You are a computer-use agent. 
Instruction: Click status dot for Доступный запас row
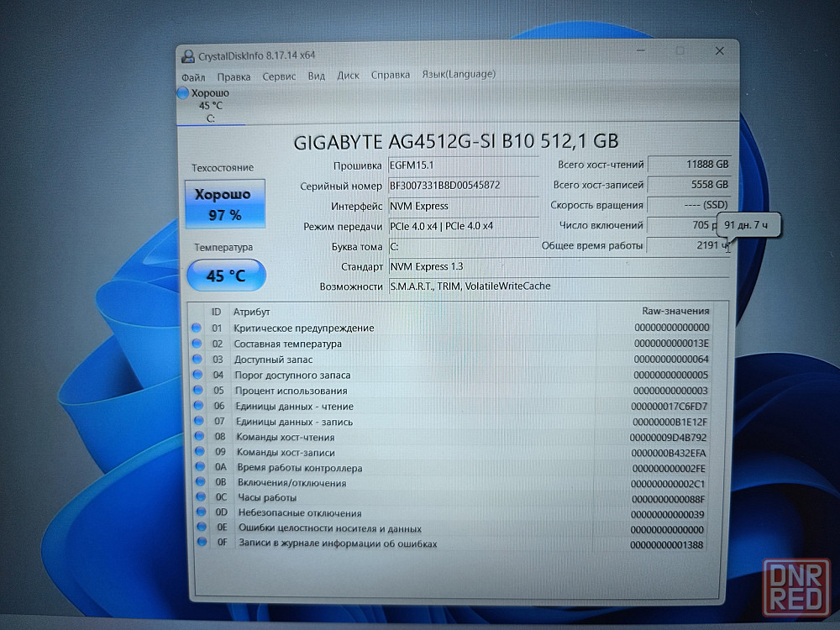pos(197,359)
